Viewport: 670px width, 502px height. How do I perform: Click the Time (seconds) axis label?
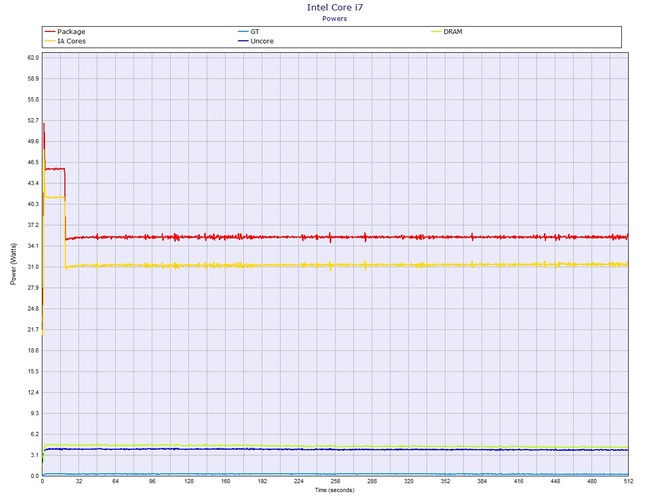pyautogui.click(x=335, y=490)
